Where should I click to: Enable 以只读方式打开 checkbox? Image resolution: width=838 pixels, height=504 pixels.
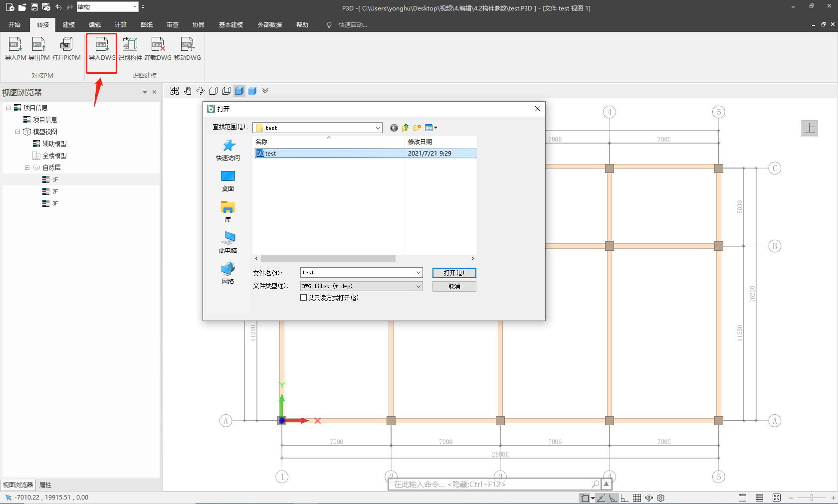303,298
